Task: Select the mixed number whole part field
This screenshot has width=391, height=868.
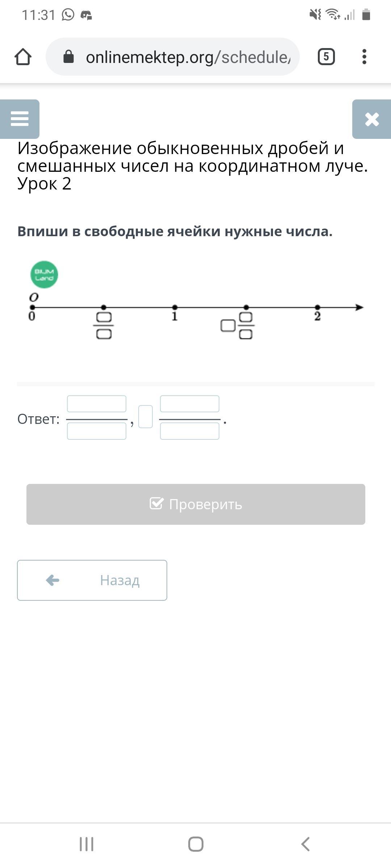Action: pos(146,417)
